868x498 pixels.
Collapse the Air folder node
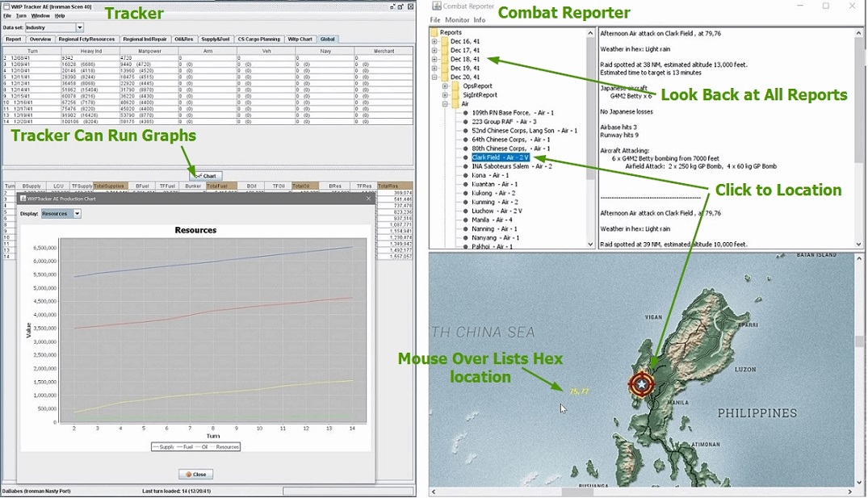(445, 104)
